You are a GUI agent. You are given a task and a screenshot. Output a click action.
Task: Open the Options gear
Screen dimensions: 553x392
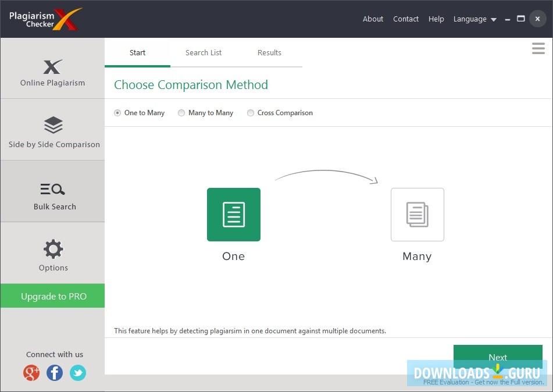[x=53, y=249]
